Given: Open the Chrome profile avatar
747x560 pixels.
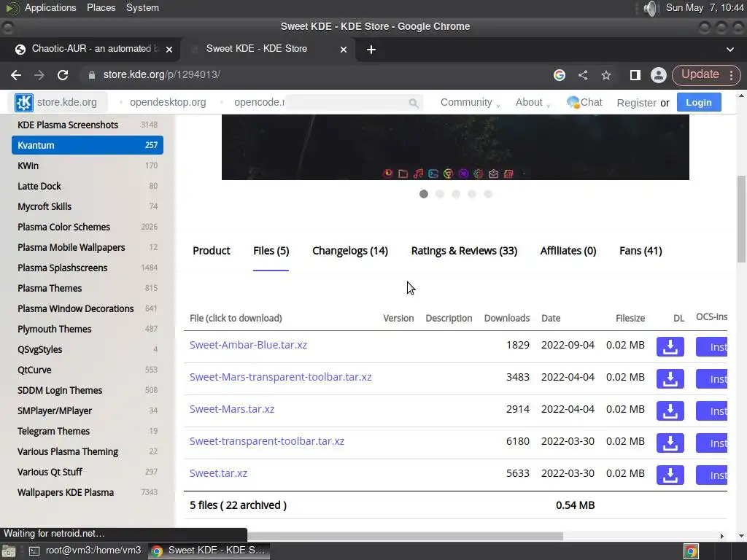Looking at the screenshot, I should pyautogui.click(x=659, y=75).
